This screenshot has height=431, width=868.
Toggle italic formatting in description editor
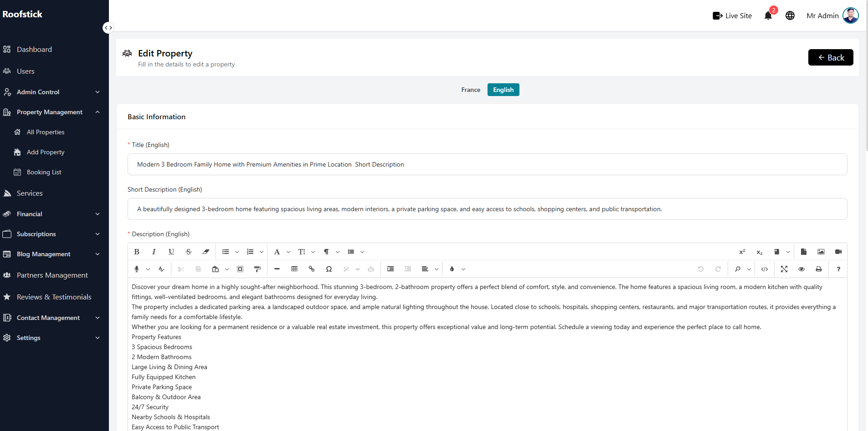(x=154, y=252)
